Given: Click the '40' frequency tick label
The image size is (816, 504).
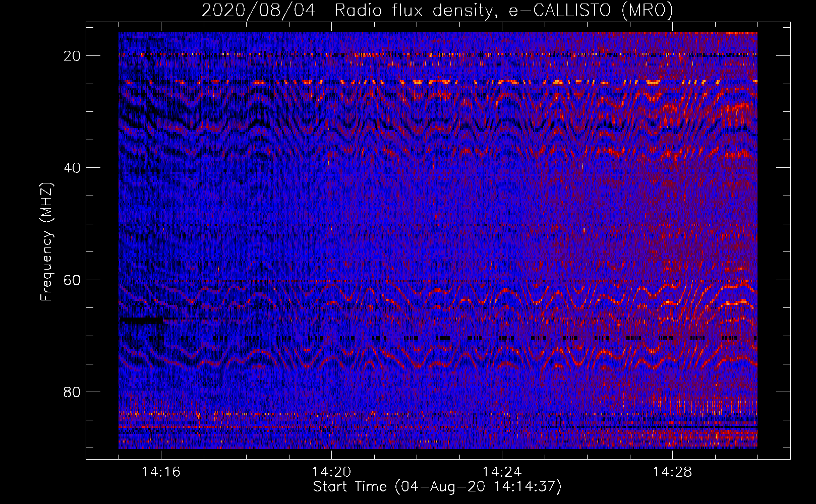Looking at the screenshot, I should 72,168.
